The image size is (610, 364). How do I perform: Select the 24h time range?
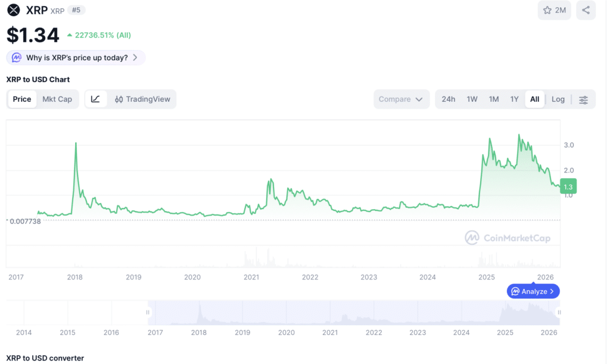click(448, 99)
